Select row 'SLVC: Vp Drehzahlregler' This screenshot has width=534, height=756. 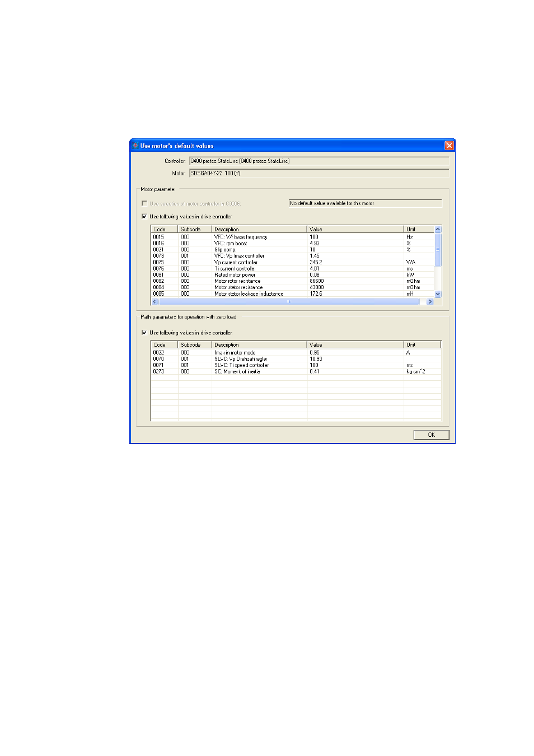[x=296, y=359]
